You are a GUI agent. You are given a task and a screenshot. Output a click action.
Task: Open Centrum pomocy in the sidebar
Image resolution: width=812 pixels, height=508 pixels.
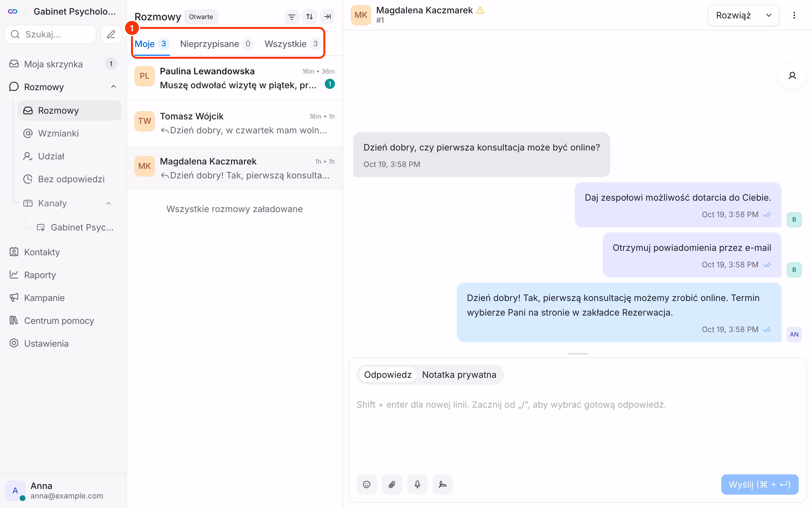tap(63, 321)
